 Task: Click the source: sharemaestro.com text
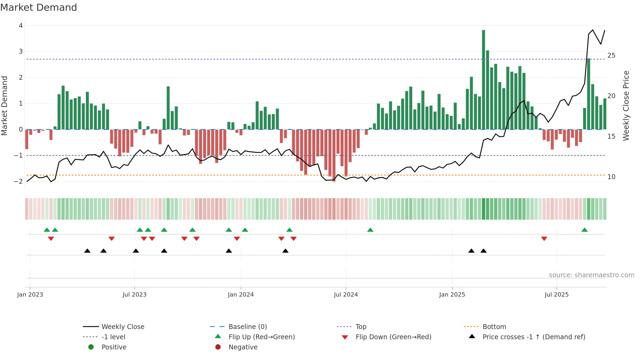point(592,275)
